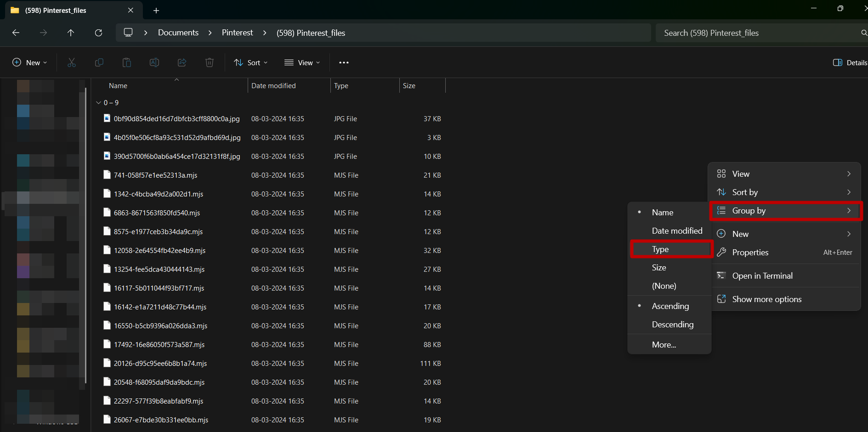The image size is (868, 432).
Task: Click the Share icon in toolbar
Action: click(182, 62)
